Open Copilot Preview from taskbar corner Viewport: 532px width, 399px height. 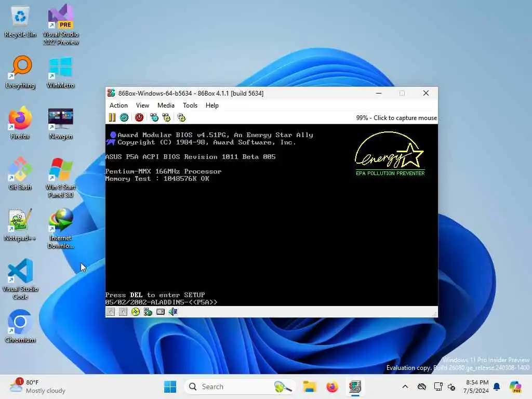(x=515, y=387)
